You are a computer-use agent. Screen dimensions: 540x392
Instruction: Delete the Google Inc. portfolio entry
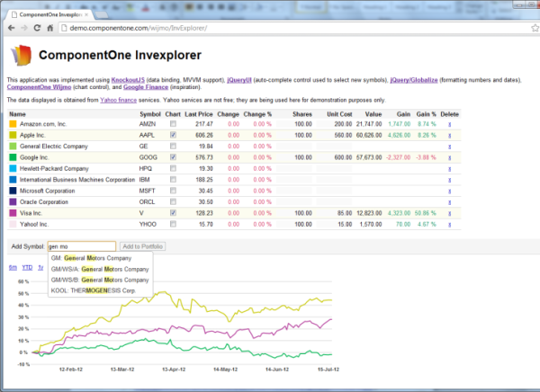pos(449,156)
